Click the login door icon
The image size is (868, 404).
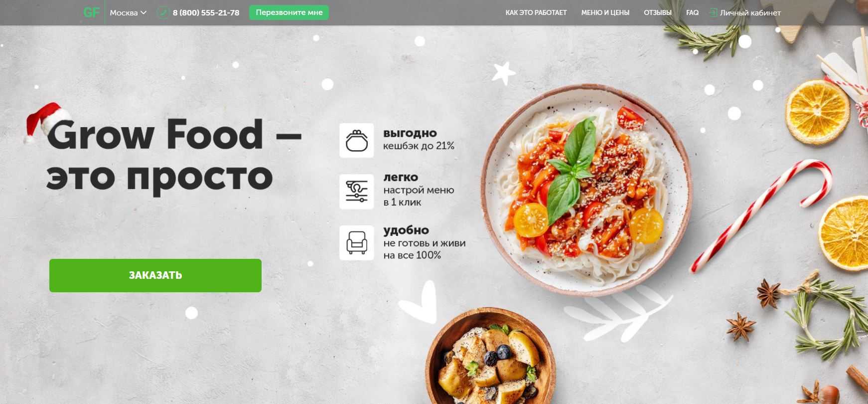point(713,12)
